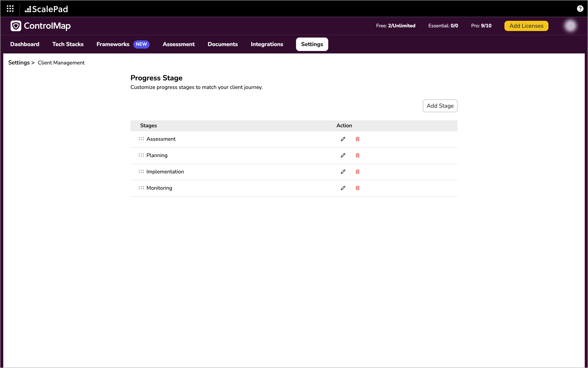Edit the Implementation stage
Image resolution: width=588 pixels, height=368 pixels.
pyautogui.click(x=343, y=172)
